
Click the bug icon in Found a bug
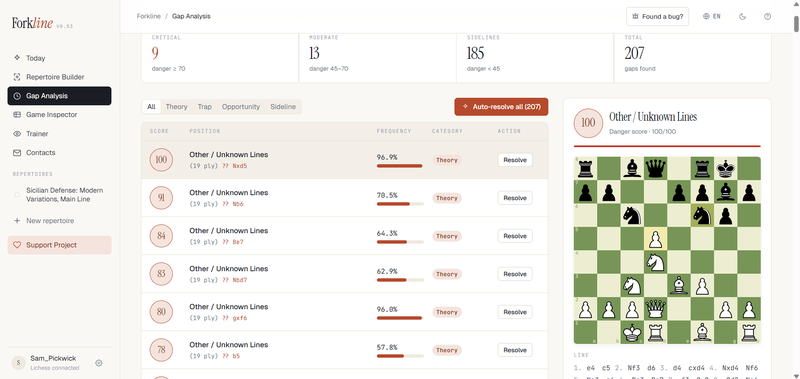tap(635, 16)
